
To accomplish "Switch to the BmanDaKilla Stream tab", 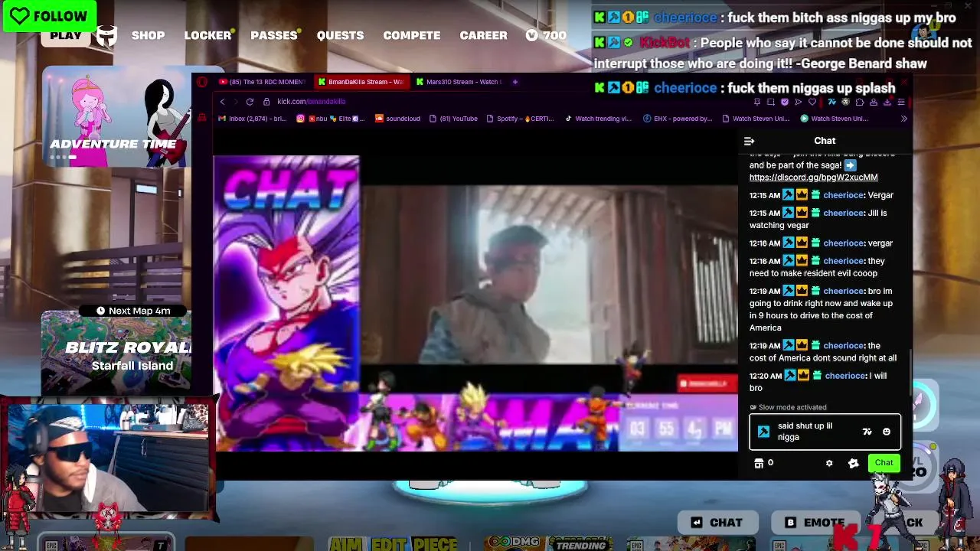I will (x=361, y=82).
